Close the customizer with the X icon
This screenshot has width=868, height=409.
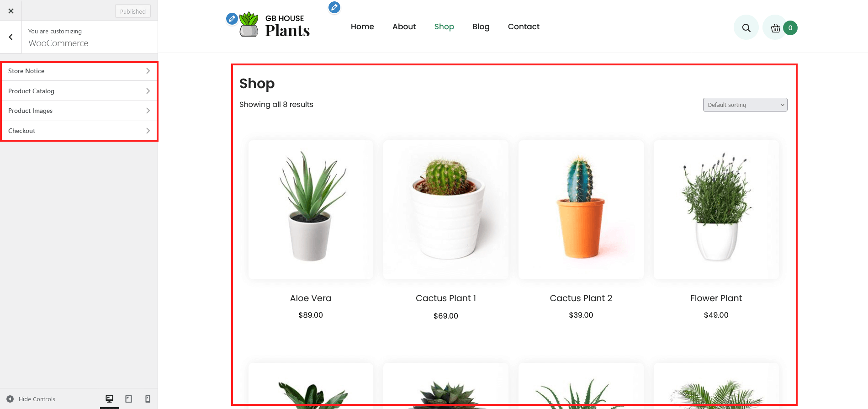[x=11, y=11]
